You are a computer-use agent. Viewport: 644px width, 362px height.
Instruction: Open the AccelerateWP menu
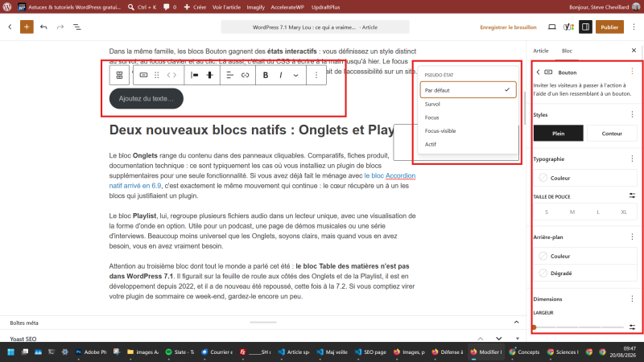pos(287,7)
